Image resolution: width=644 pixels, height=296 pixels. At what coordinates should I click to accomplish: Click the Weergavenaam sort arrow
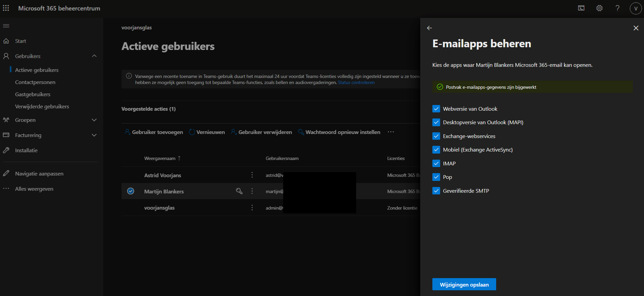pos(179,158)
